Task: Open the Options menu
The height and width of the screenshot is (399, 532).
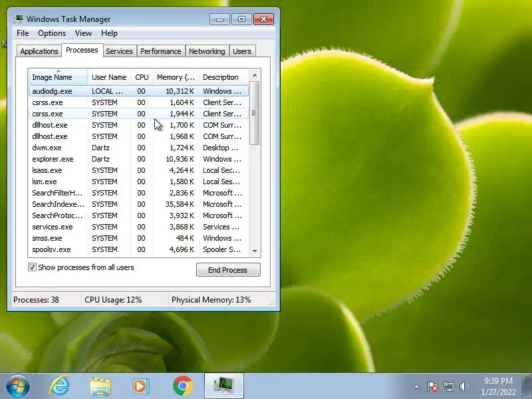Action: 52,33
